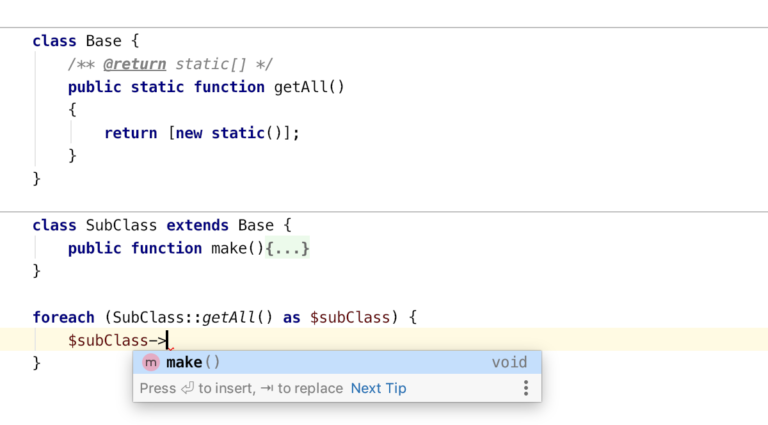Viewport: 768px width, 425px height.
Task: Navigate to Base in the extends clause
Action: pyautogui.click(x=256, y=225)
